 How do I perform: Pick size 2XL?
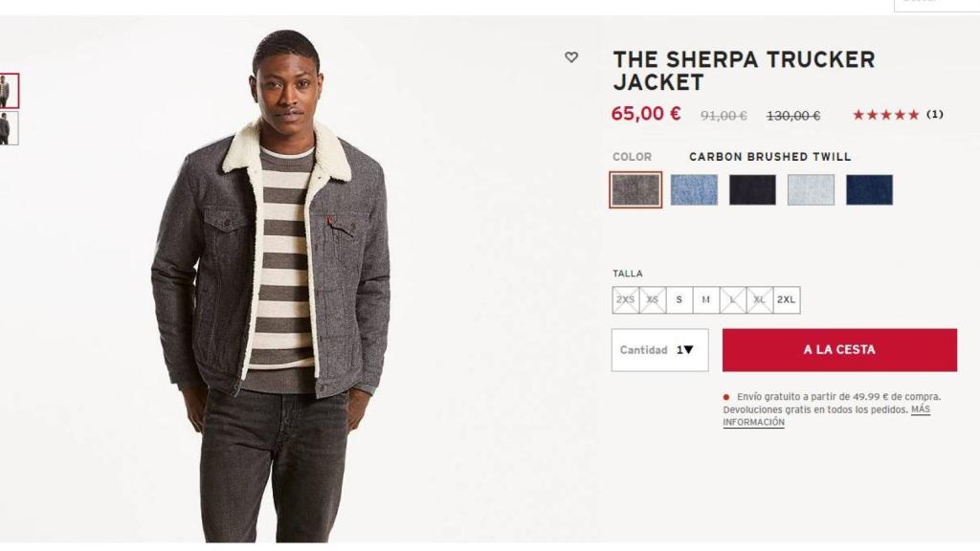[785, 299]
